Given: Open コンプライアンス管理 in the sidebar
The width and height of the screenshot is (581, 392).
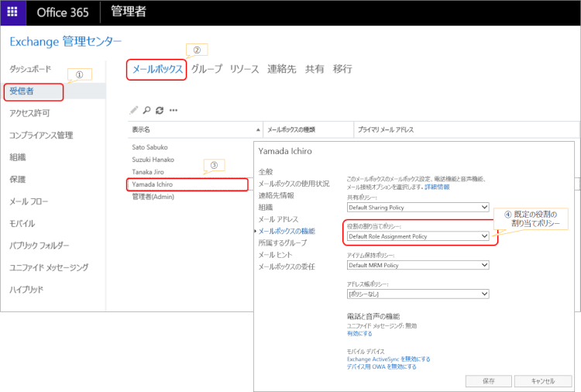Looking at the screenshot, I should [x=41, y=136].
